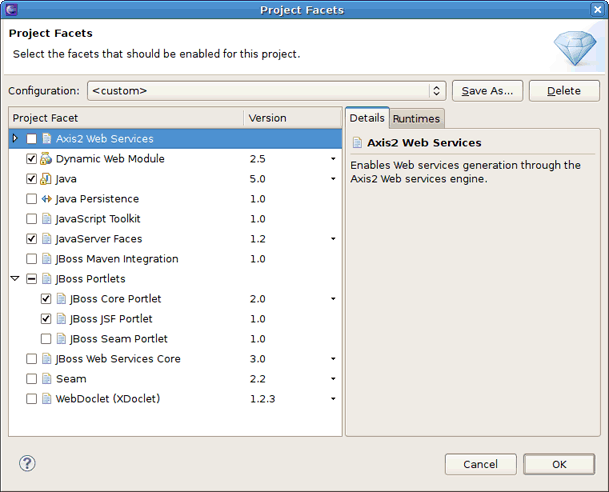Check the Java Persistence checkbox

pos(31,199)
